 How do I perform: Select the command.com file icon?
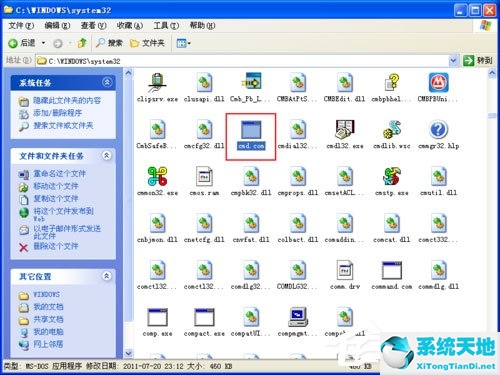click(392, 270)
